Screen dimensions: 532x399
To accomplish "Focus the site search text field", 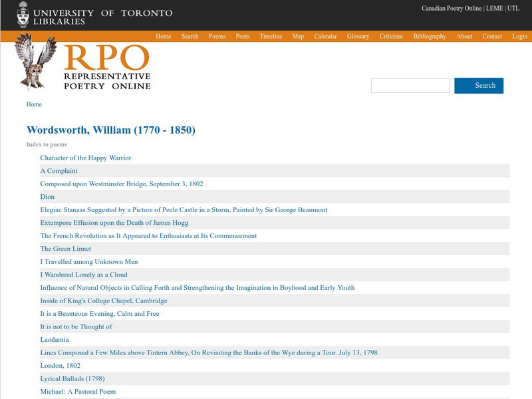I will pyautogui.click(x=410, y=86).
